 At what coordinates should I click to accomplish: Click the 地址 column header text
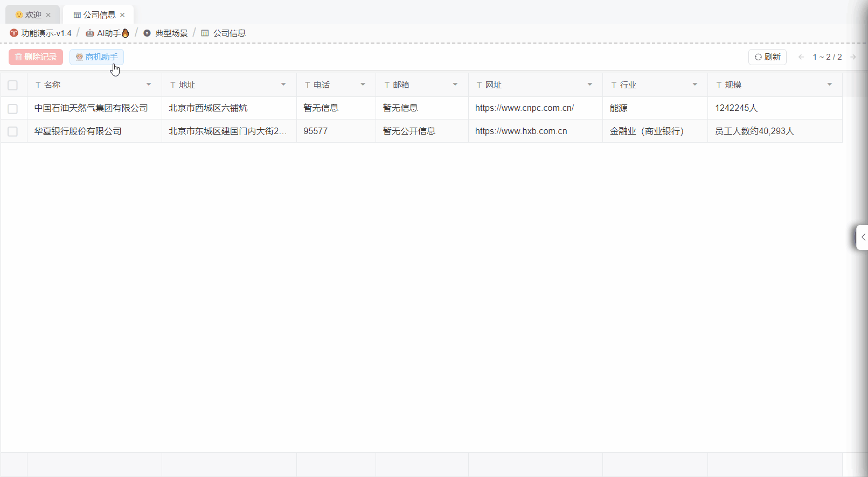187,85
